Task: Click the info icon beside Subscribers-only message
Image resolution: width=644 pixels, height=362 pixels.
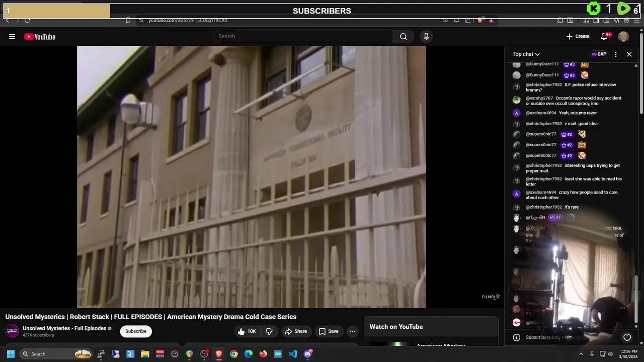Action: click(x=516, y=337)
